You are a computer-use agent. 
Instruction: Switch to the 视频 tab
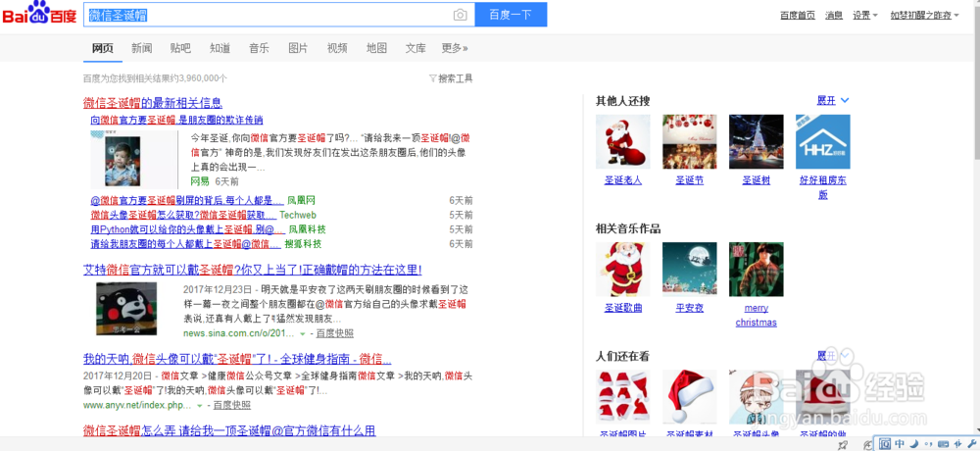(x=337, y=48)
